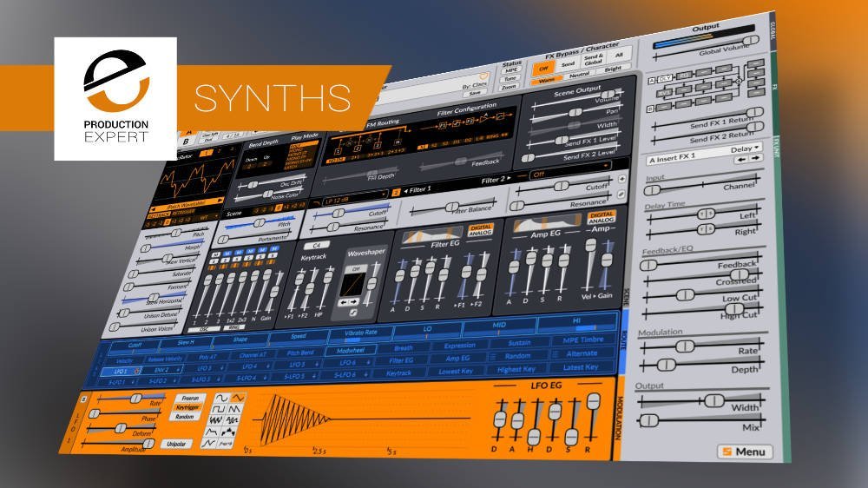
Task: Toggle Filter EG Digital/Analog switch
Action: (x=480, y=230)
